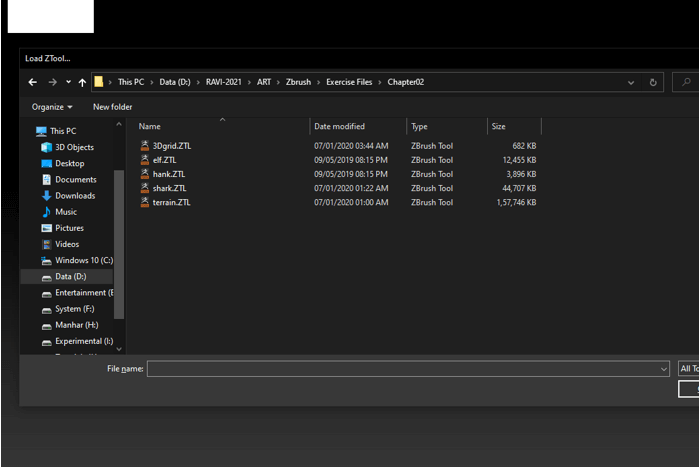Image resolution: width=699 pixels, height=467 pixels.
Task: Refresh the Chapter02 folder view
Action: pyautogui.click(x=653, y=82)
